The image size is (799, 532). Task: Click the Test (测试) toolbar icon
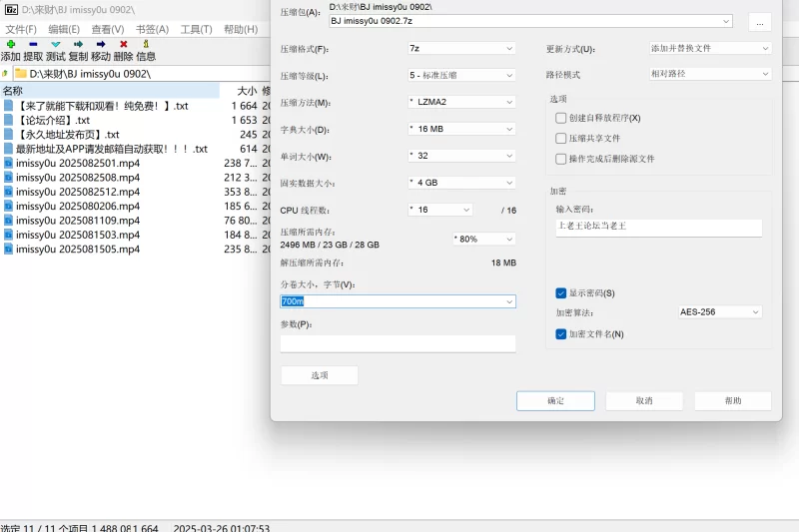click(x=56, y=44)
